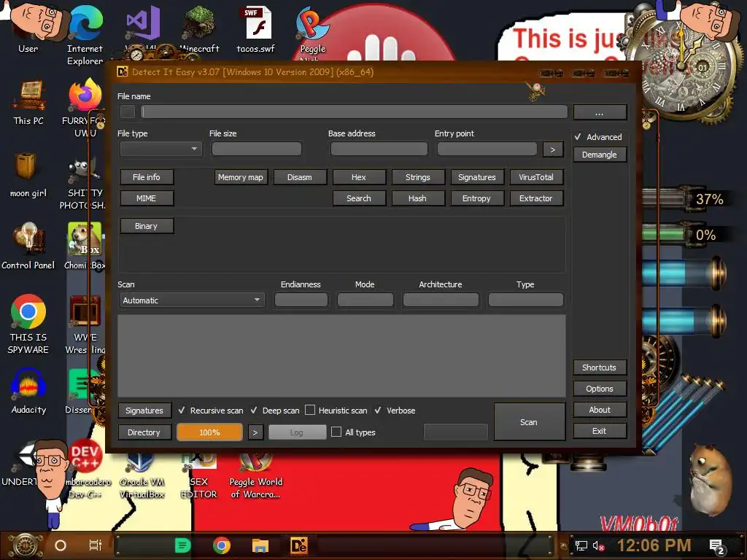Screen dimensions: 747x560
Task: Launch the Embarcadero Dev-C++ shortcut
Action: (85, 470)
